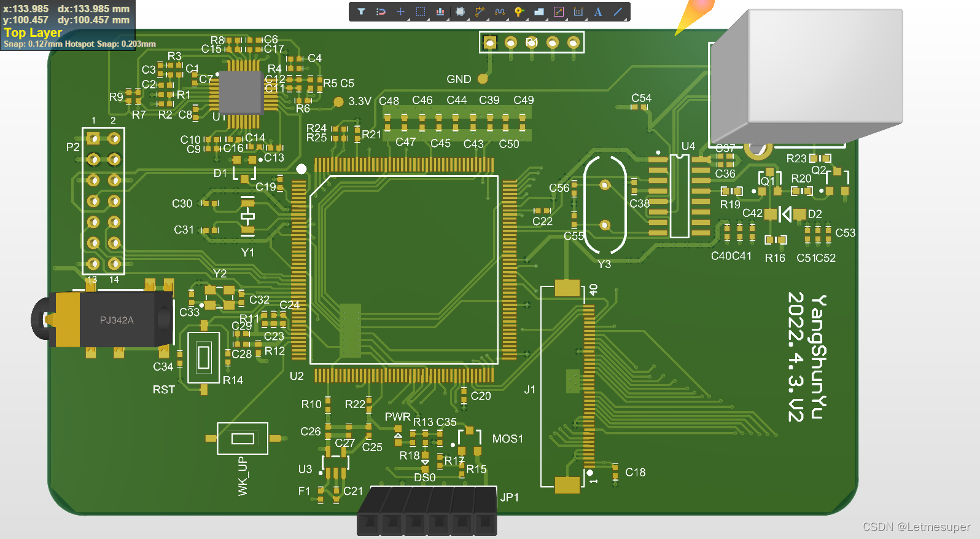
Task: Select the U4 IC footprint
Action: point(679,196)
